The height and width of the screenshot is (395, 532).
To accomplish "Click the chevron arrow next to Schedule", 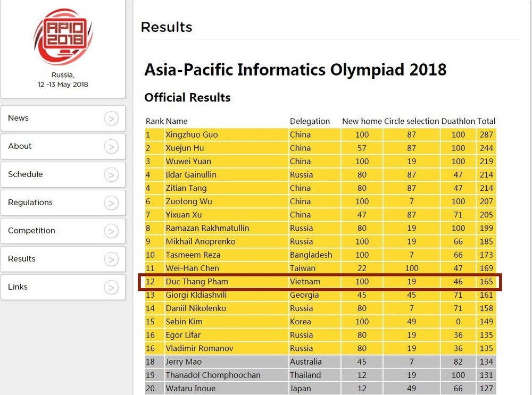I will [111, 174].
